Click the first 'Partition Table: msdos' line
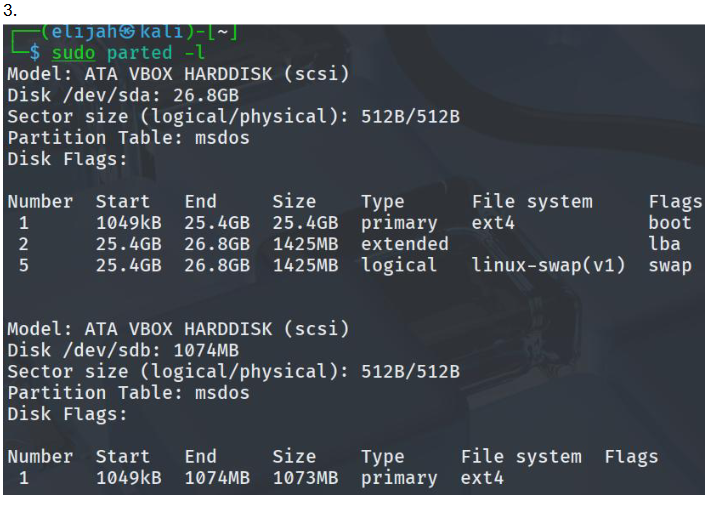Screen dimensions: 712x508 [128, 138]
